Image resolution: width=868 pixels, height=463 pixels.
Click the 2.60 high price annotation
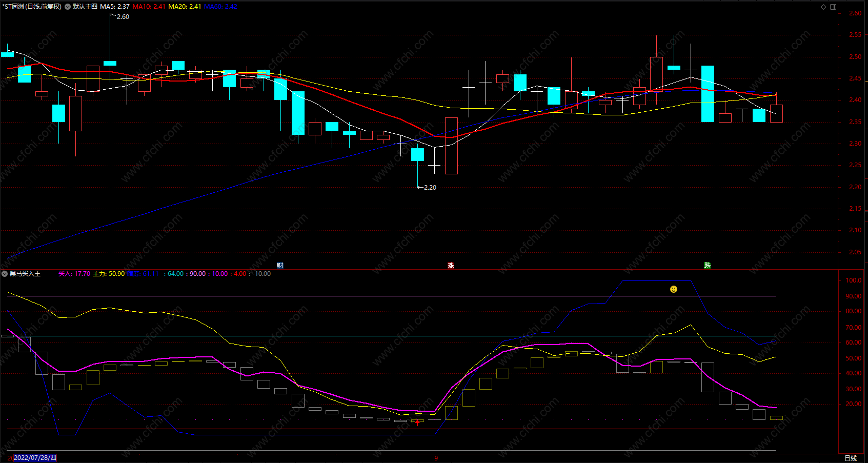tap(123, 17)
